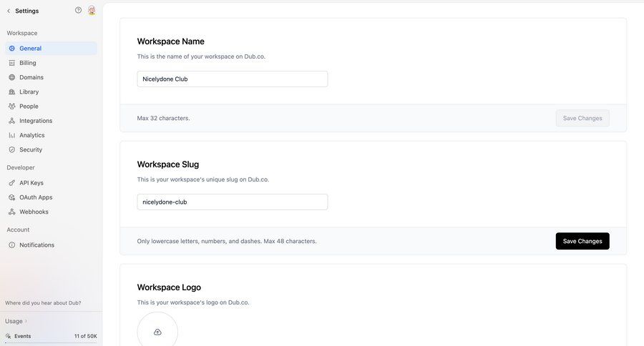Click the "Workspace Name" heading
Image resolution: width=644 pixels, height=346 pixels.
click(x=171, y=41)
